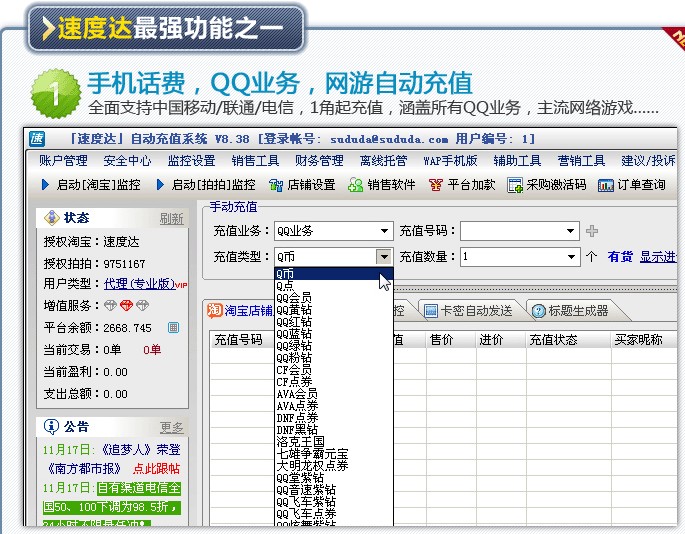Collapse the 充值类型 dropdown arrow

tap(384, 257)
